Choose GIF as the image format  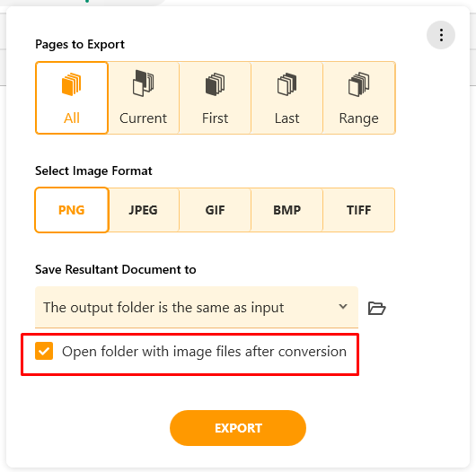click(216, 210)
